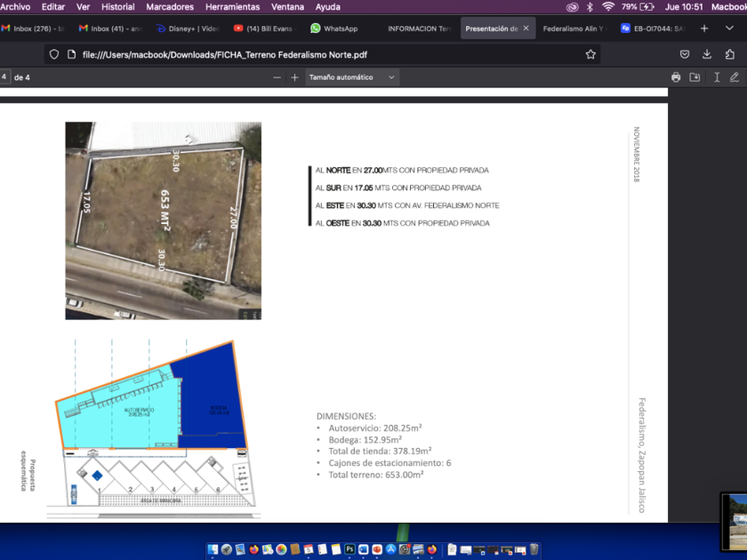Switch to the WhatsApp tab

point(334,28)
